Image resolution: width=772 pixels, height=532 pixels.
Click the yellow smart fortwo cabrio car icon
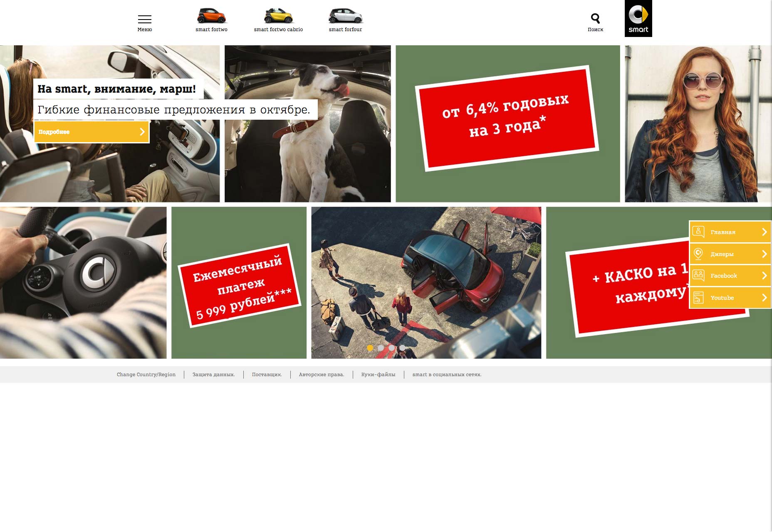[278, 16]
